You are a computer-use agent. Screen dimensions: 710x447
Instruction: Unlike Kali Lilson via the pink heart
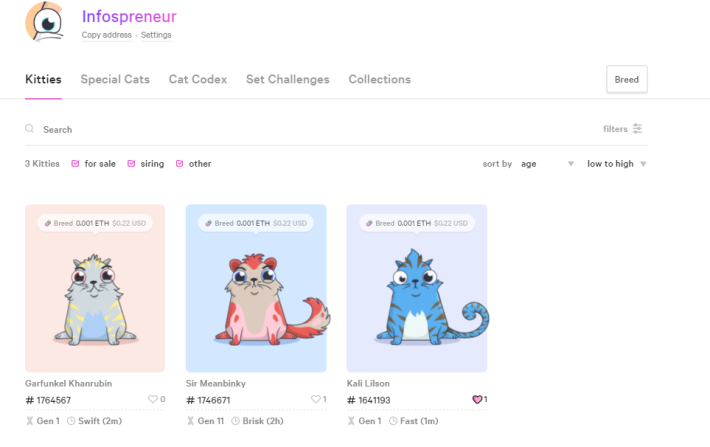477,399
